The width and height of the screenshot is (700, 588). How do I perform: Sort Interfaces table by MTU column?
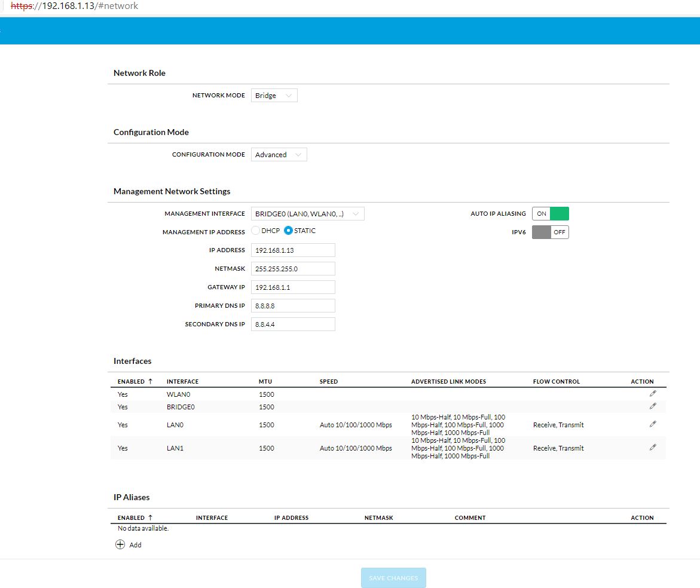(x=265, y=381)
